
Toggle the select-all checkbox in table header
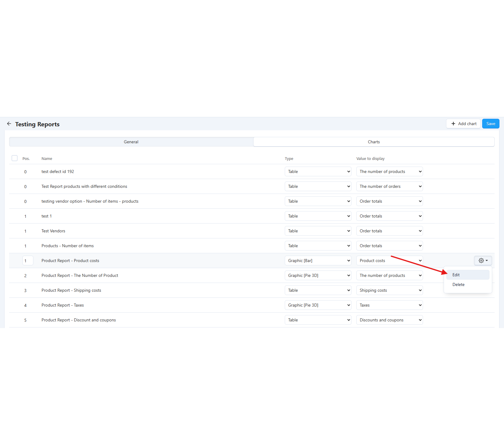coord(15,158)
